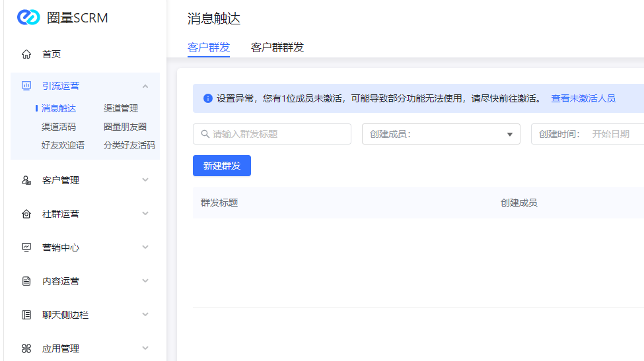This screenshot has width=644, height=361.
Task: Select the 客户群发 tab
Action: click(209, 48)
